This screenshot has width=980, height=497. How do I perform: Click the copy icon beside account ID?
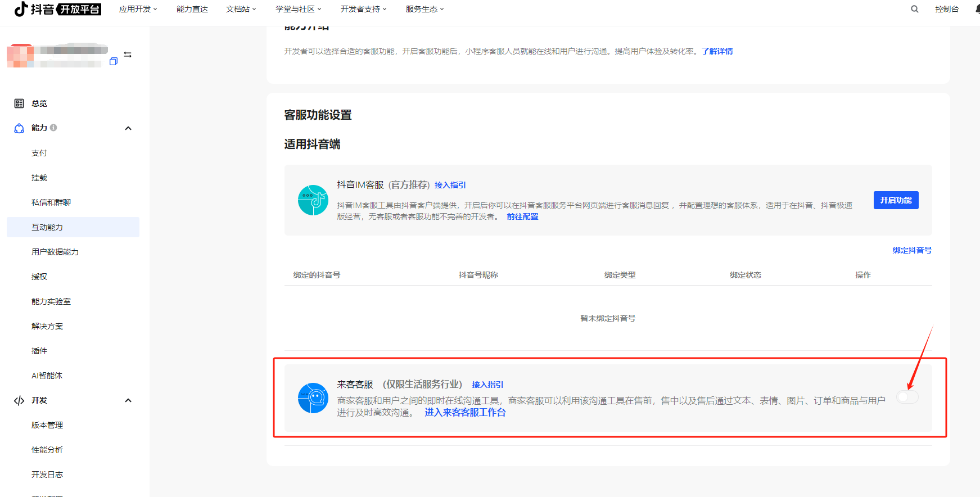[x=114, y=61]
